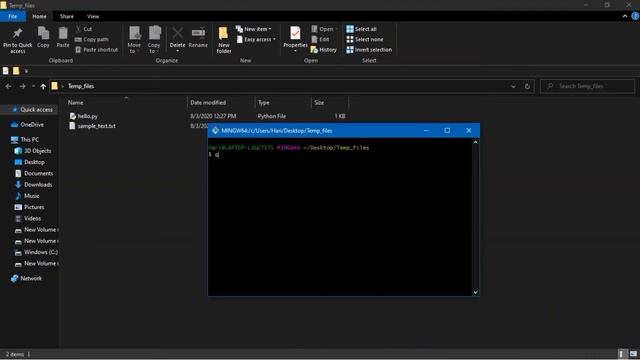Click Invert selection
The width and height of the screenshot is (640, 360).
(369, 50)
